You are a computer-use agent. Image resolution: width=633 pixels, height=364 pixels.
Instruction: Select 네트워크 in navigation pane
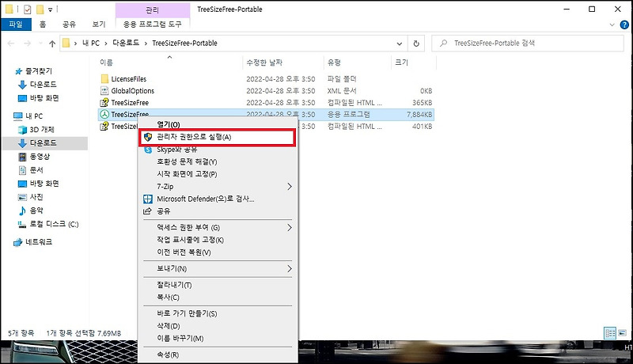[x=32, y=242]
